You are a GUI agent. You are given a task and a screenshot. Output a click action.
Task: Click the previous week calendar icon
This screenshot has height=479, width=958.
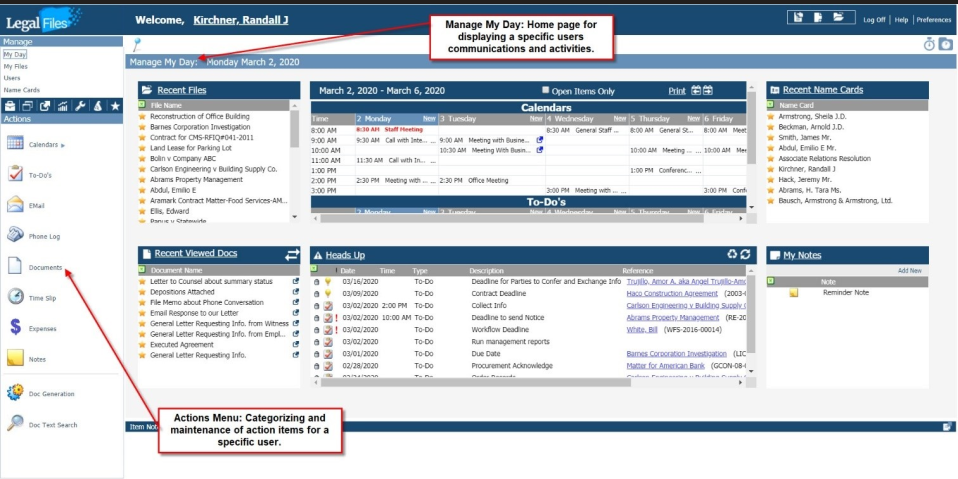coord(696,90)
